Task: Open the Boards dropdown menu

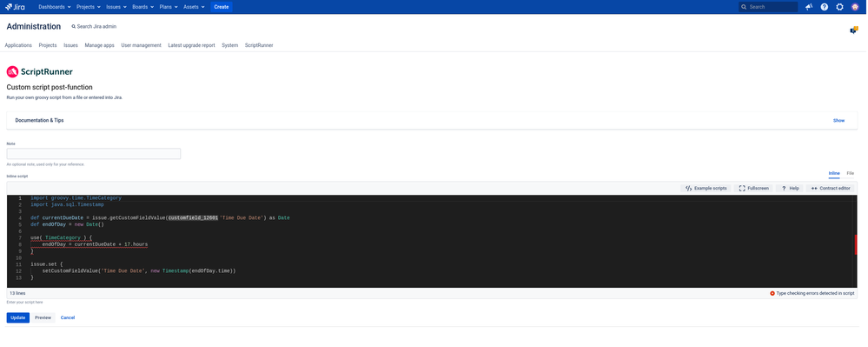Action: (x=143, y=7)
